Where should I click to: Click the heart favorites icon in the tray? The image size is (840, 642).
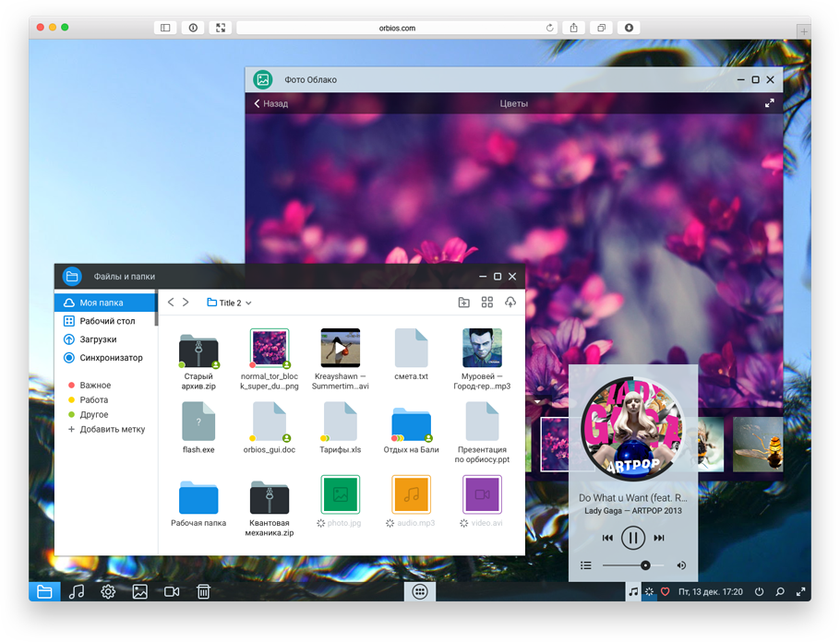click(x=665, y=592)
